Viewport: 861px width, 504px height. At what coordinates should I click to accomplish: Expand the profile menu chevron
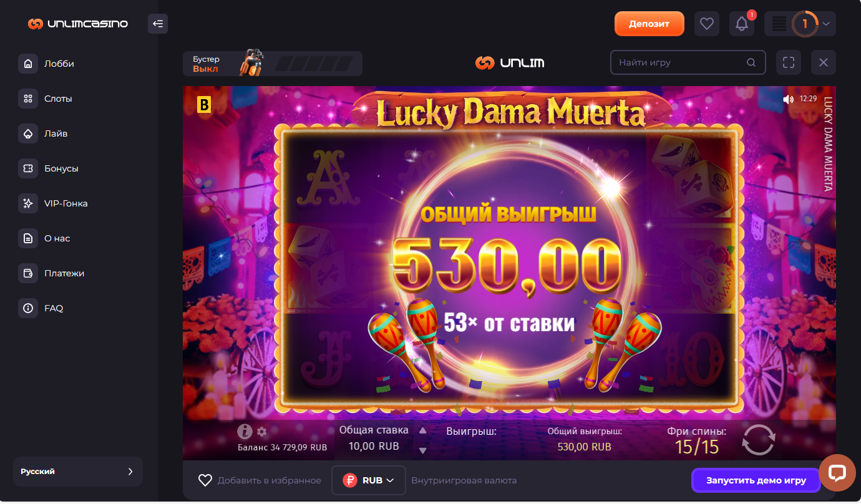click(826, 24)
